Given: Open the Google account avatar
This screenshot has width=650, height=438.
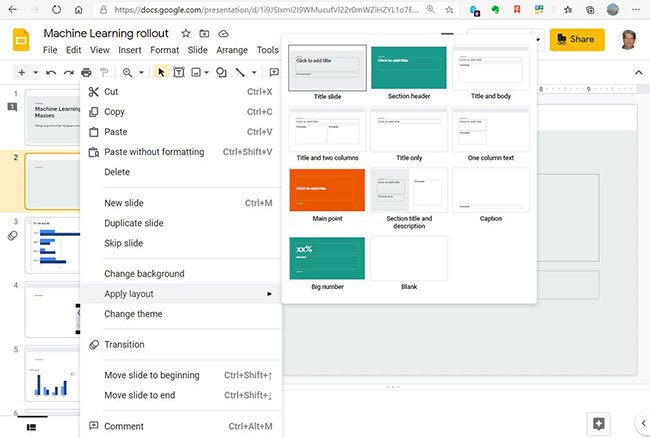Looking at the screenshot, I should pyautogui.click(x=628, y=39).
